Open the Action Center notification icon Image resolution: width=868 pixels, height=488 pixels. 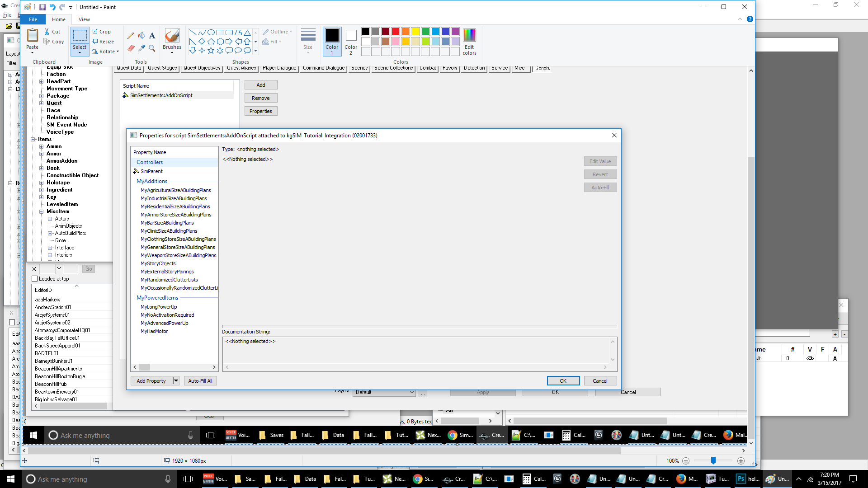tap(853, 479)
